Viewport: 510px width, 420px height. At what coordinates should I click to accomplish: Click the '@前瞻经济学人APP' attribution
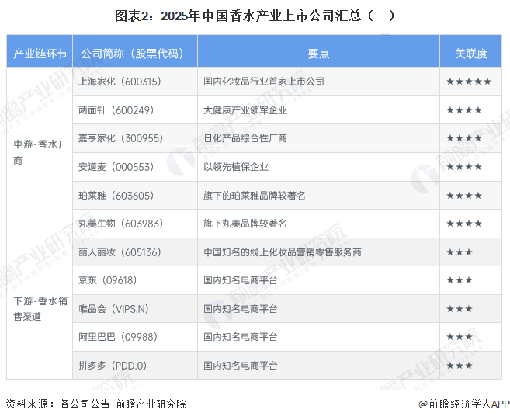(x=464, y=404)
